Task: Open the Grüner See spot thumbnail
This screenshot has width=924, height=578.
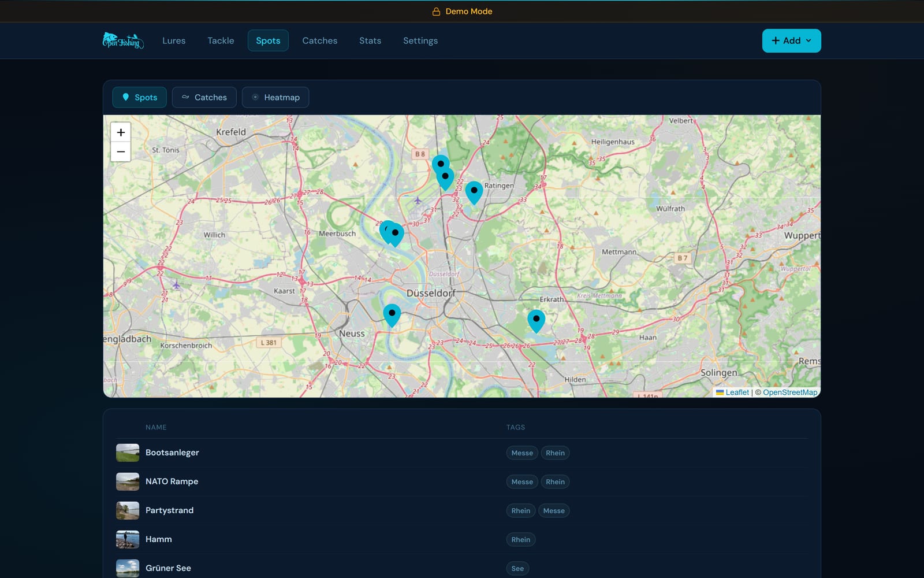Action: point(128,568)
